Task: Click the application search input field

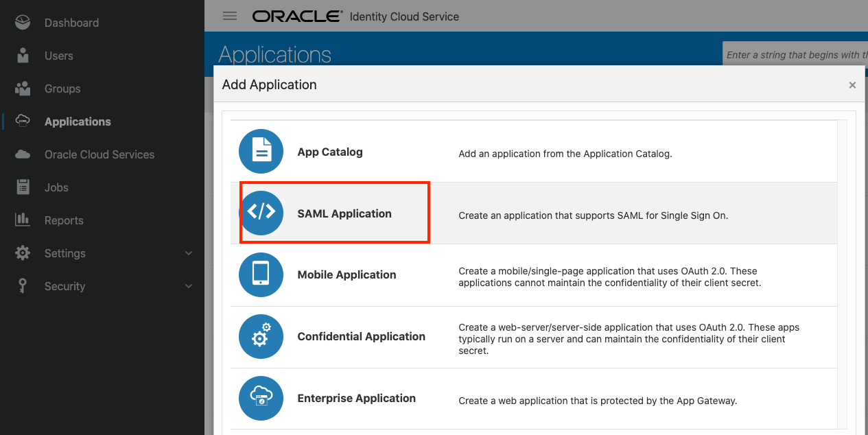Action: click(795, 55)
